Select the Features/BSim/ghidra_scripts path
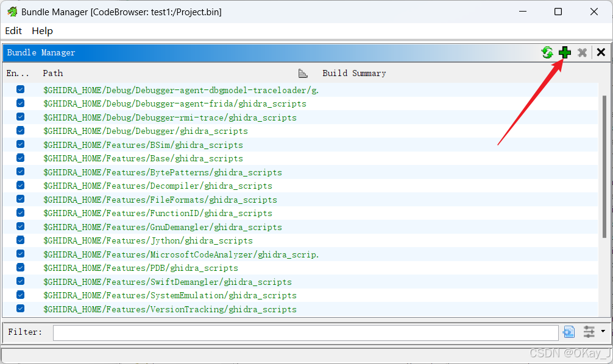 (143, 145)
